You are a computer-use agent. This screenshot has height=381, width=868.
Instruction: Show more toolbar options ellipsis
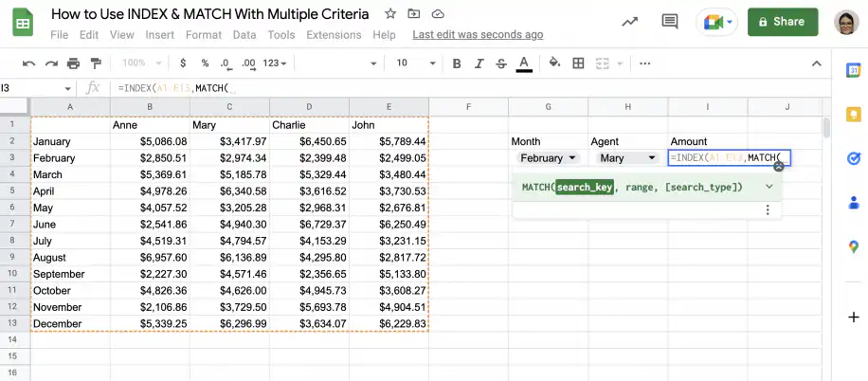point(645,63)
